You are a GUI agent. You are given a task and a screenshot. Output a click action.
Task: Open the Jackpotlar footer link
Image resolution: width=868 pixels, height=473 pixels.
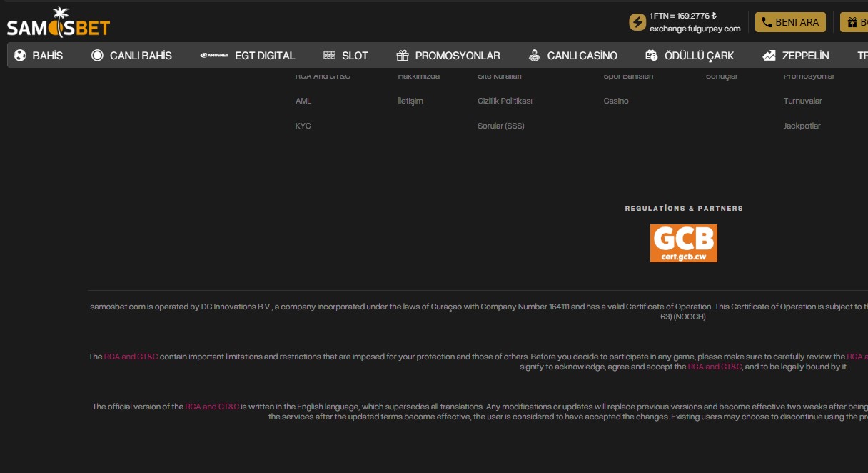coord(802,126)
